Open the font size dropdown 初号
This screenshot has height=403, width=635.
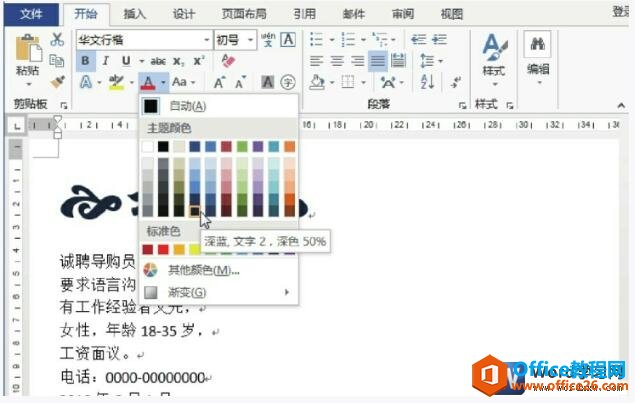[250, 40]
